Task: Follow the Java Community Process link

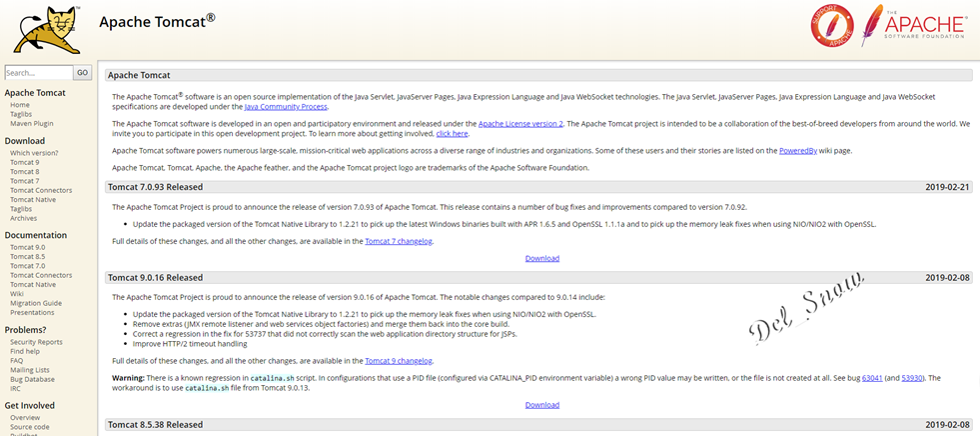Action: [x=286, y=107]
